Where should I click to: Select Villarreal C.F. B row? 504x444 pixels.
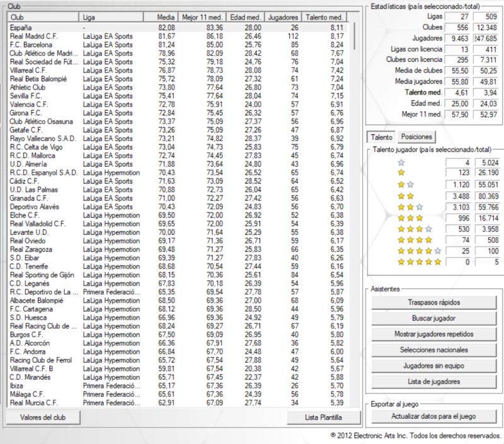tap(179, 369)
